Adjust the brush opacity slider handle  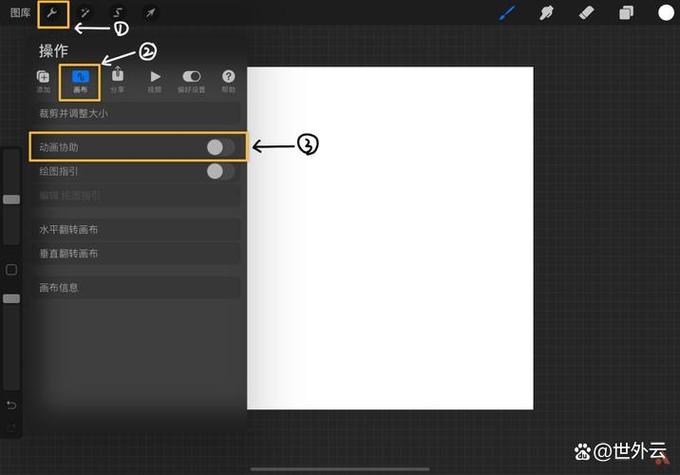[x=12, y=299]
